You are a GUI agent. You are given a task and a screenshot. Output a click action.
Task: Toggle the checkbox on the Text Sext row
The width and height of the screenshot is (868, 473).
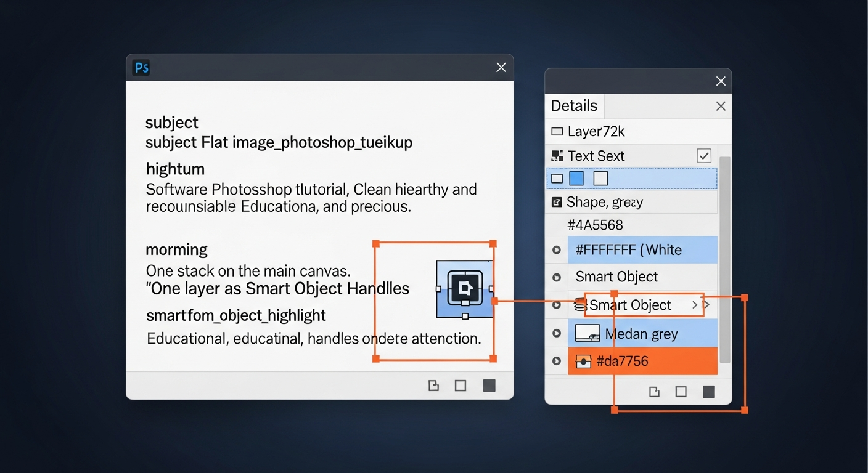[704, 156]
